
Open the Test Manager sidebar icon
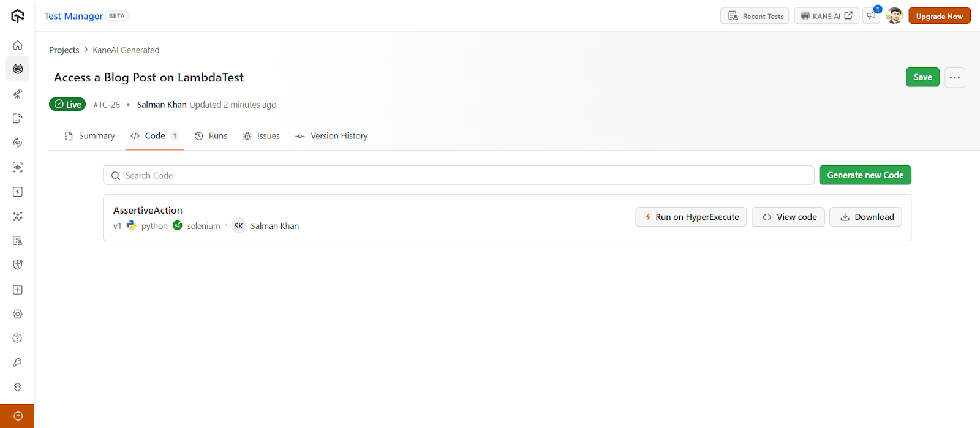(18, 241)
